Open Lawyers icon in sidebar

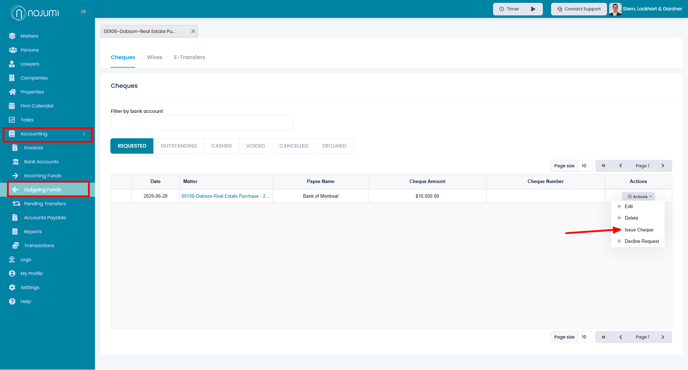(12, 64)
